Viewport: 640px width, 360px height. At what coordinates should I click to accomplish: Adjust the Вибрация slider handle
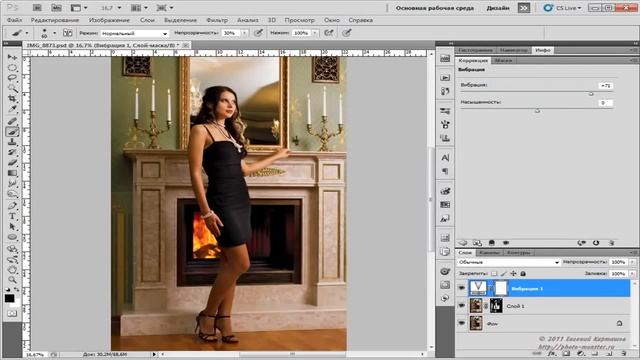(x=591, y=94)
